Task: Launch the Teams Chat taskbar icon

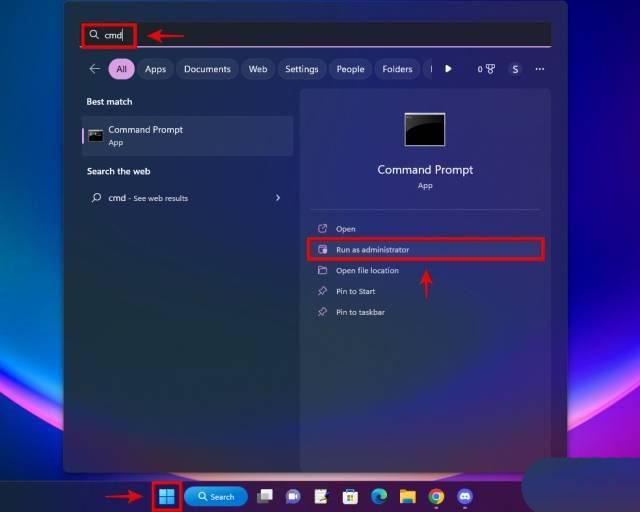Action: click(293, 496)
